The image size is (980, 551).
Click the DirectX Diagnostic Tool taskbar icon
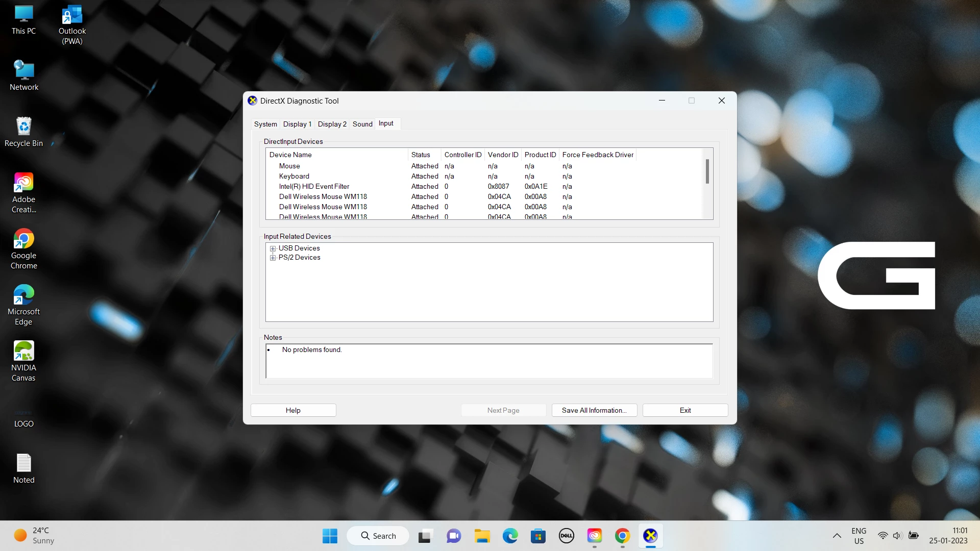coord(650,536)
